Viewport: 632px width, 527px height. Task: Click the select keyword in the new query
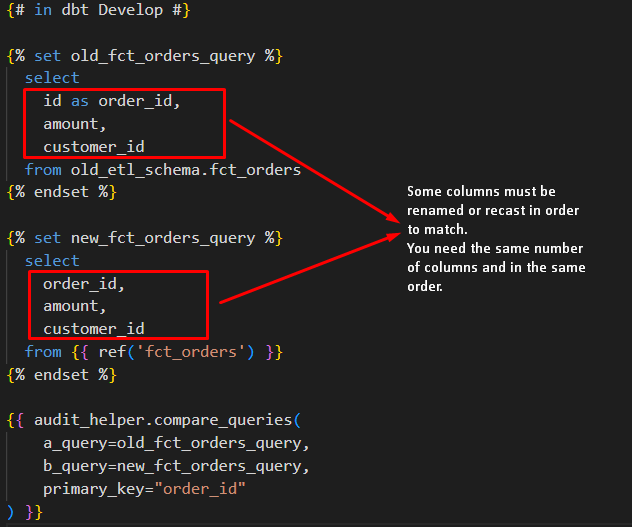click(x=52, y=261)
